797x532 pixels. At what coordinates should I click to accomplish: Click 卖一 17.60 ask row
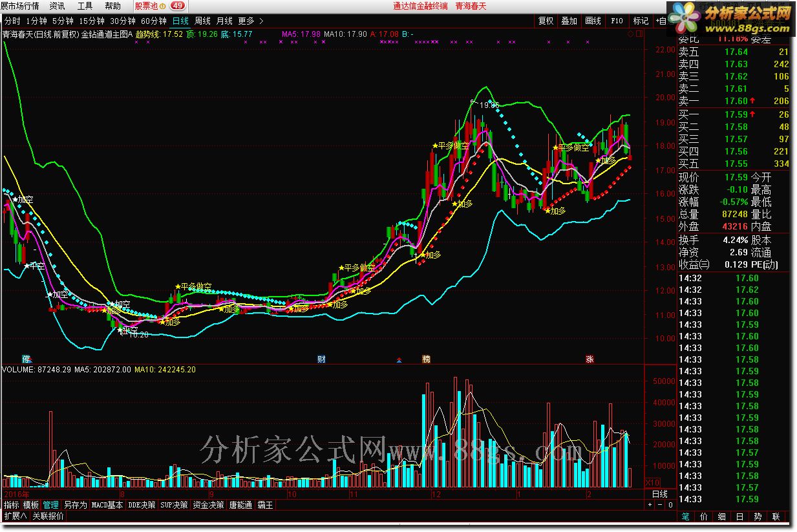point(734,101)
